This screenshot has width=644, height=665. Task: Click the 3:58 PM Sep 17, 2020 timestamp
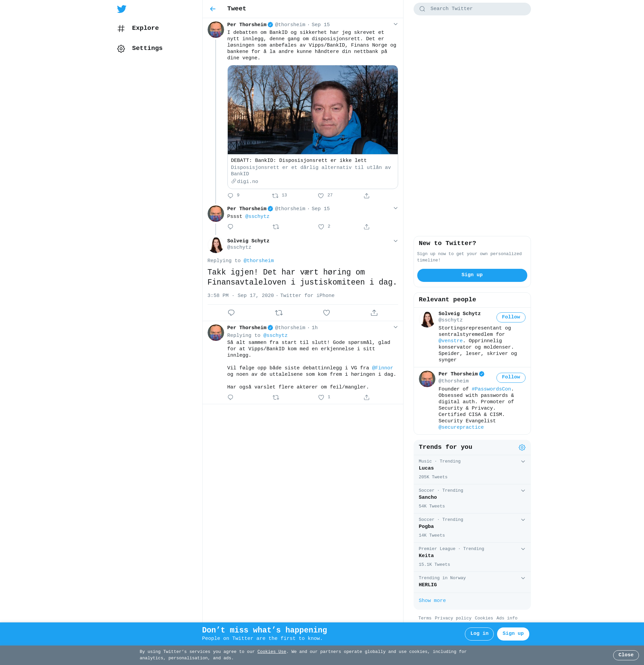[x=240, y=296]
